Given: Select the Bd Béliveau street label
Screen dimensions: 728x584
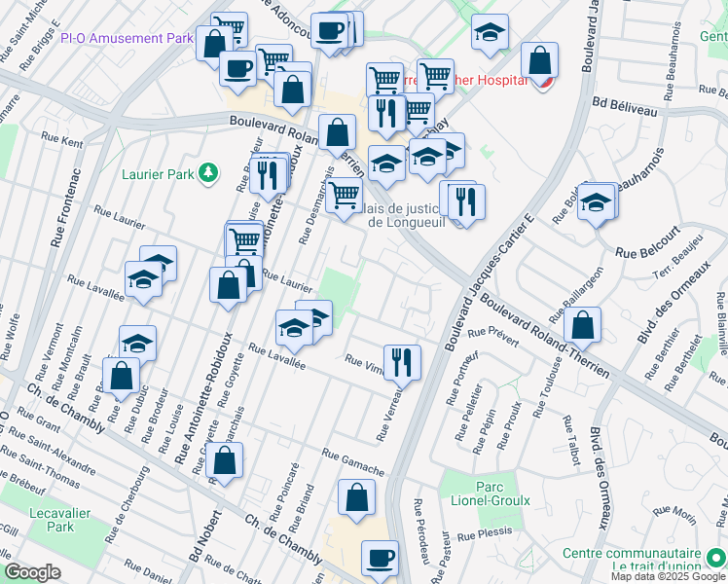Looking at the screenshot, I should coord(625,107).
